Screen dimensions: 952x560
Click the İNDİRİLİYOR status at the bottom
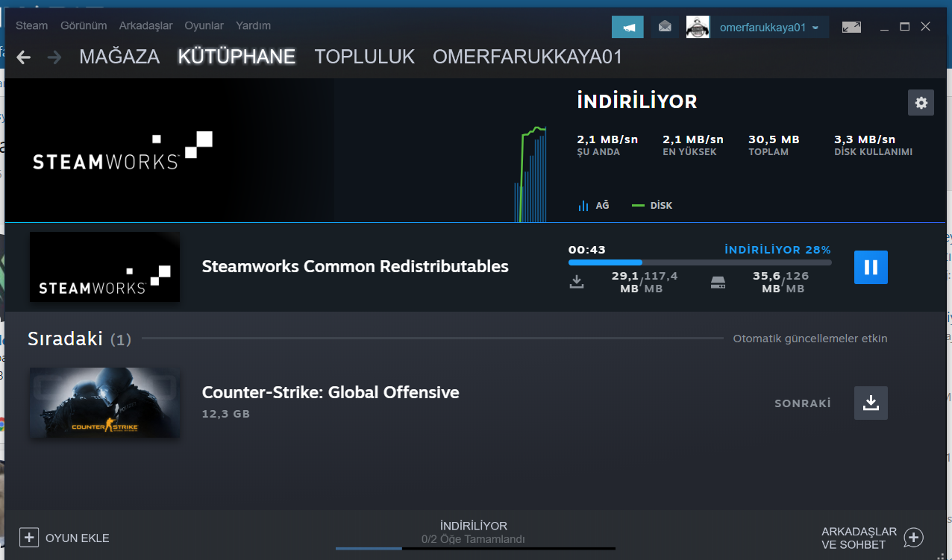pyautogui.click(x=473, y=526)
